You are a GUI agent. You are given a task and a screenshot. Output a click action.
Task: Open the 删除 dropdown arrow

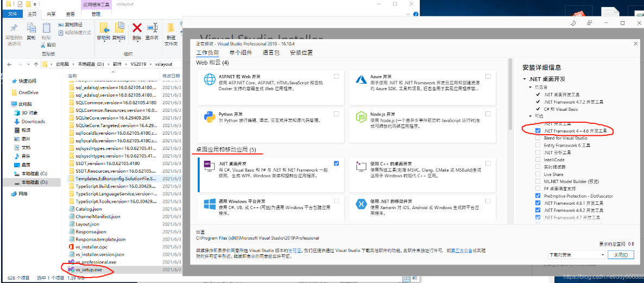point(137,41)
